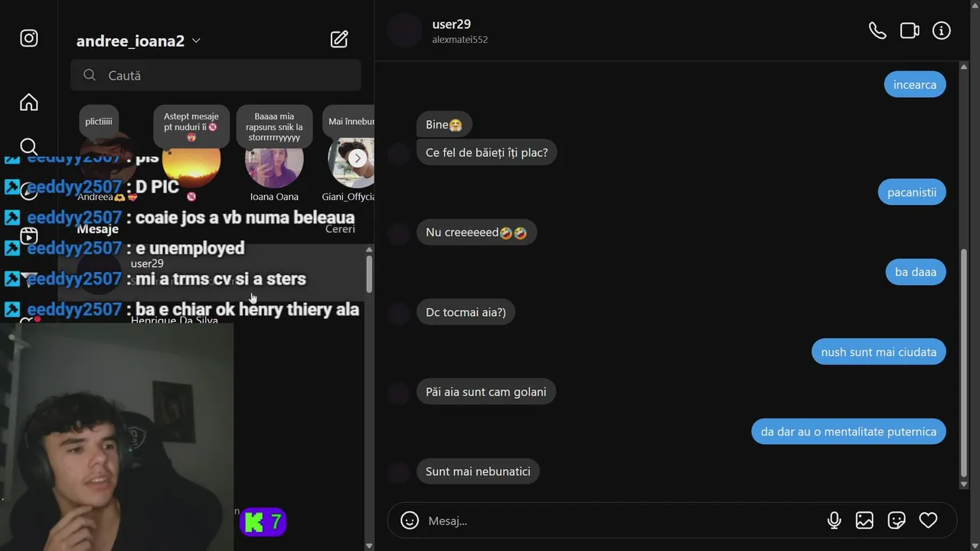Select the Mesaje tab
Image resolution: width=980 pixels, height=551 pixels.
98,229
